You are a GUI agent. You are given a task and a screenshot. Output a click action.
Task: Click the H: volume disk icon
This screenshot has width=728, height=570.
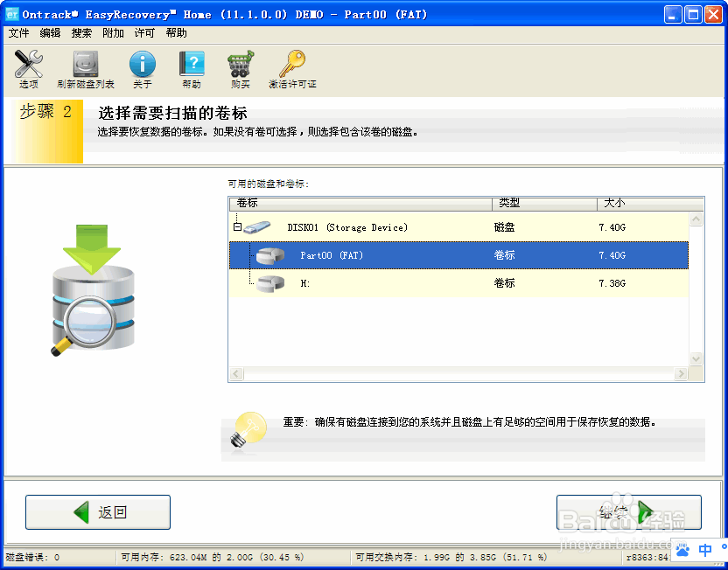point(270,283)
